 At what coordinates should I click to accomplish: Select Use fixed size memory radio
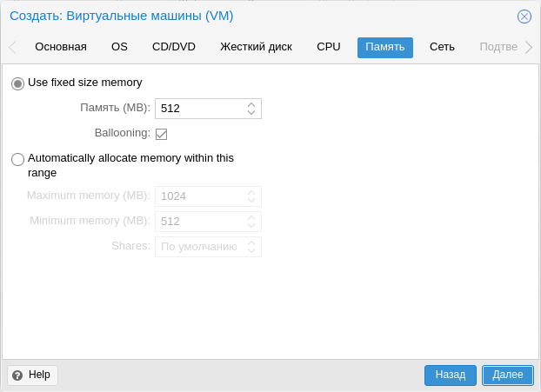(x=17, y=83)
